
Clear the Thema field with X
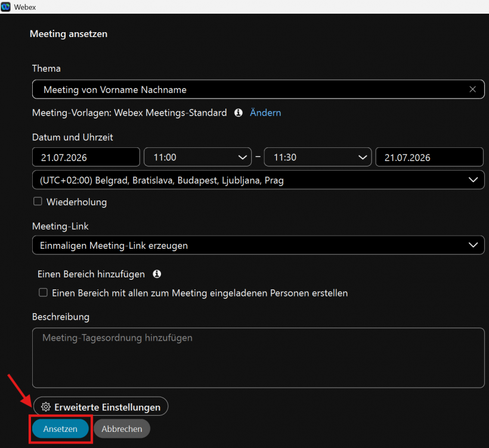472,89
